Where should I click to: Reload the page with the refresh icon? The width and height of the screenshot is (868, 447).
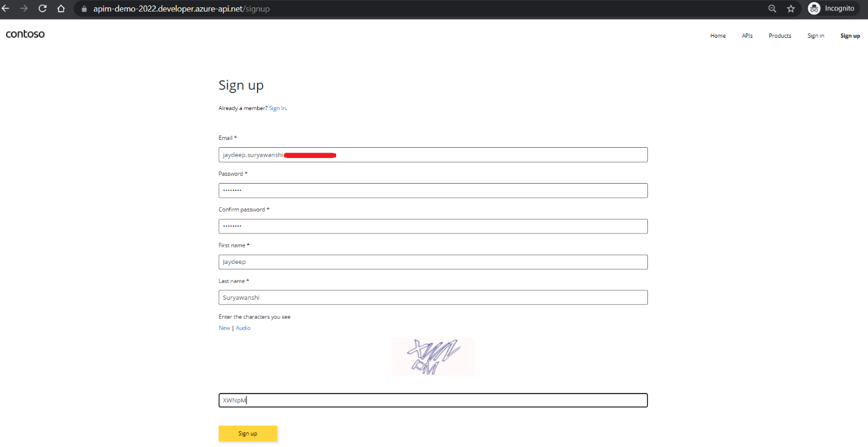tap(42, 9)
